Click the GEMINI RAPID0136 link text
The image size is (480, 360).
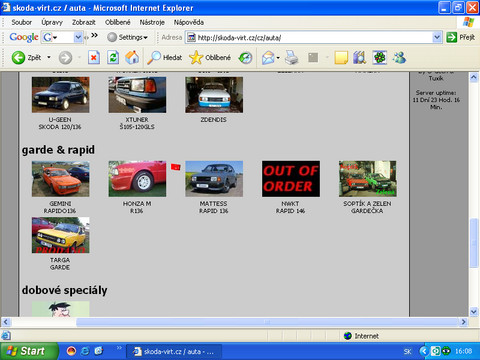pos(60,207)
